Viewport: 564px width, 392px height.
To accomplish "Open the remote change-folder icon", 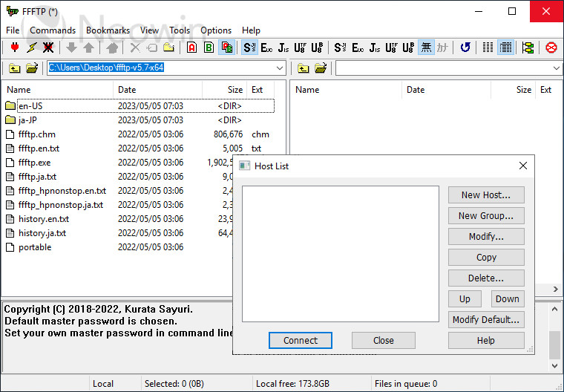I will coord(321,68).
